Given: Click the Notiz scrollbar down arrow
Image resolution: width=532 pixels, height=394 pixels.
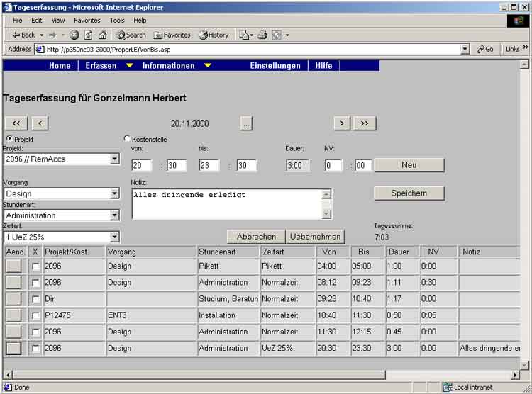Looking at the screenshot, I should [x=326, y=213].
